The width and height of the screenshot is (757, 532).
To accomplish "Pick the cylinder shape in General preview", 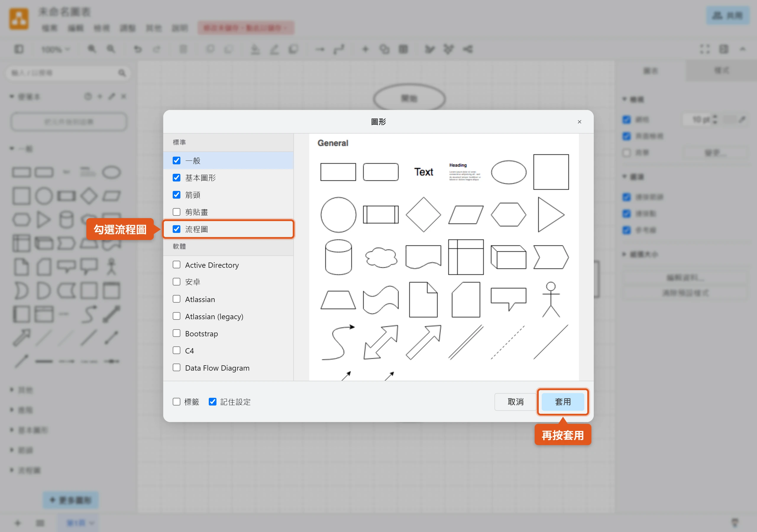I will coord(338,257).
